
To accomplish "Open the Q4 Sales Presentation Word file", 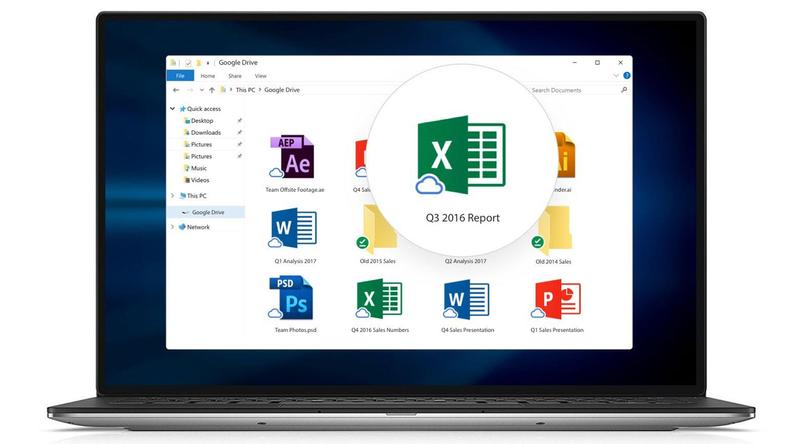I will pyautogui.click(x=466, y=299).
